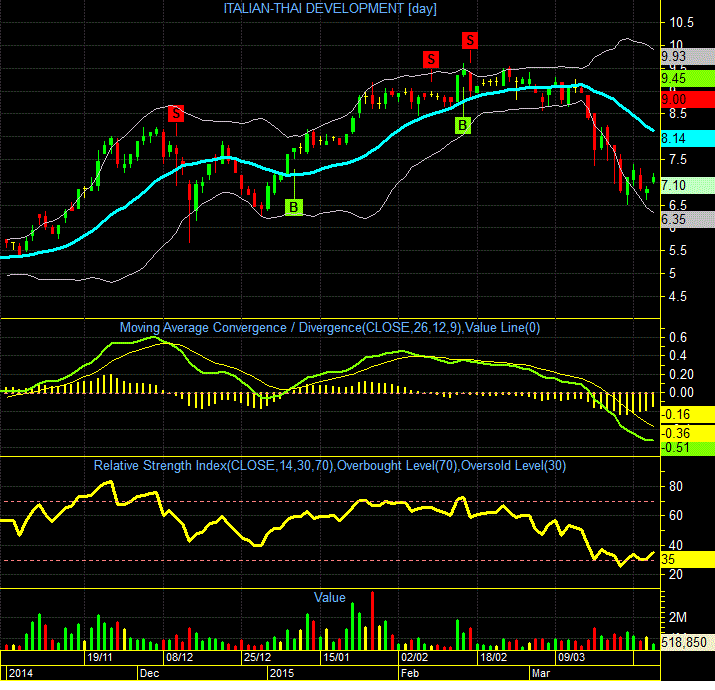The image size is (715, 690).
Task: Click the tallest red volume bar
Action: pyautogui.click(x=373, y=620)
